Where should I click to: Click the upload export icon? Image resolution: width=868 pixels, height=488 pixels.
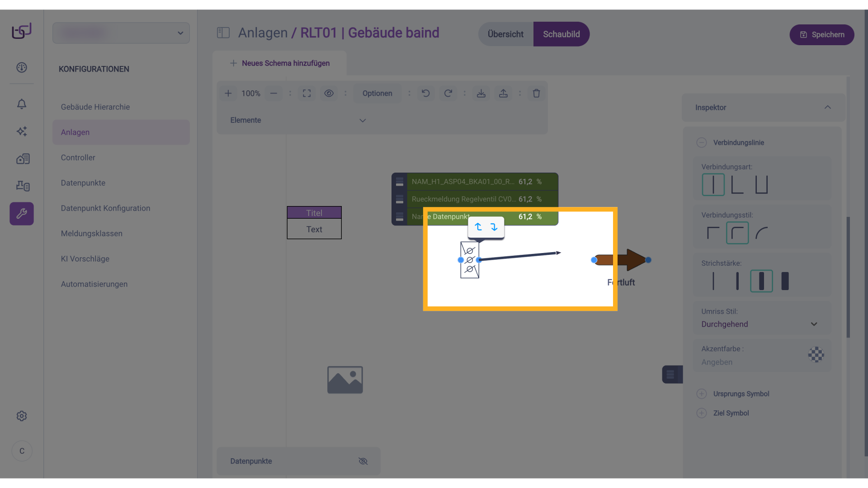[503, 94]
